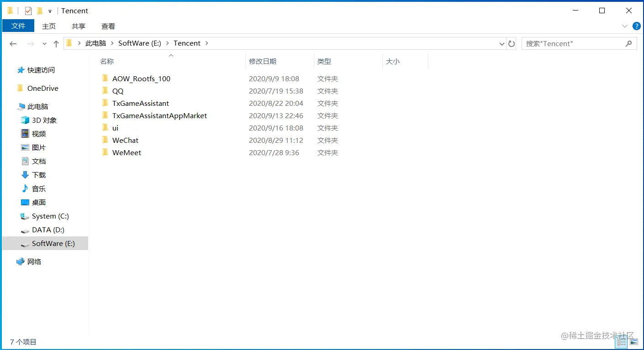Open 文档 in the sidebar

39,161
